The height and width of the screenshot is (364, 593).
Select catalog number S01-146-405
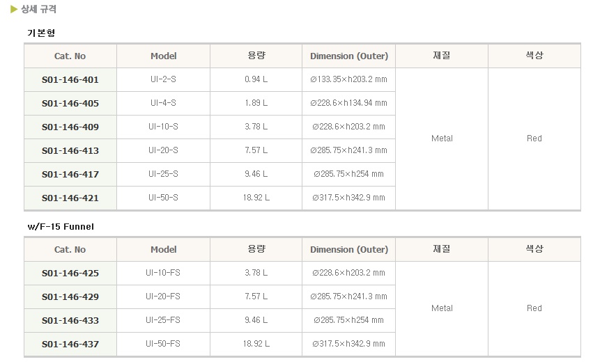[x=70, y=104]
